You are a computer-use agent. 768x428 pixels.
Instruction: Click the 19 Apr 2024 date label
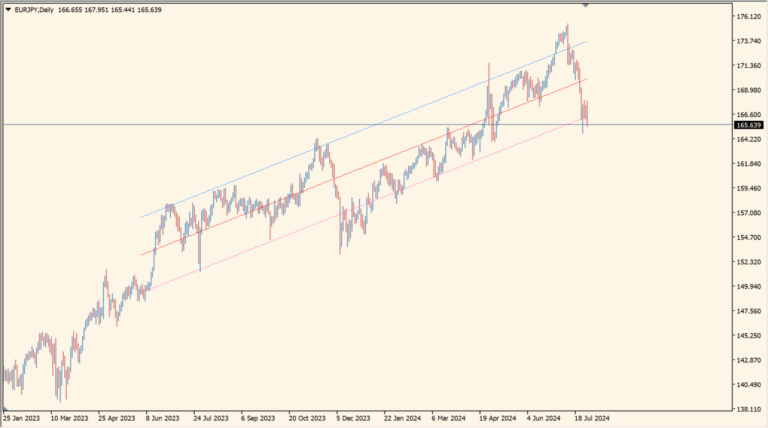click(498, 418)
